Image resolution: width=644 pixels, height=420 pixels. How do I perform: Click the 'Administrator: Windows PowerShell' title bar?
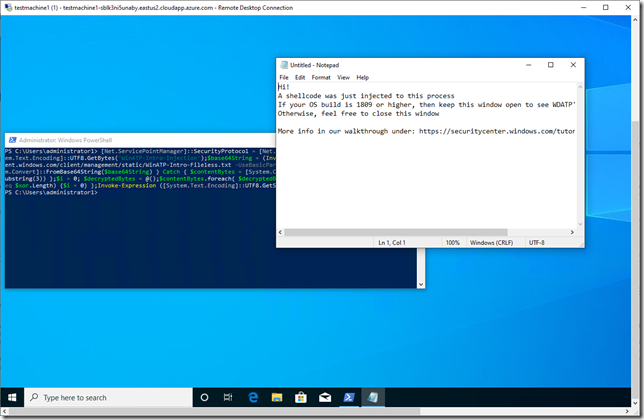click(140, 140)
